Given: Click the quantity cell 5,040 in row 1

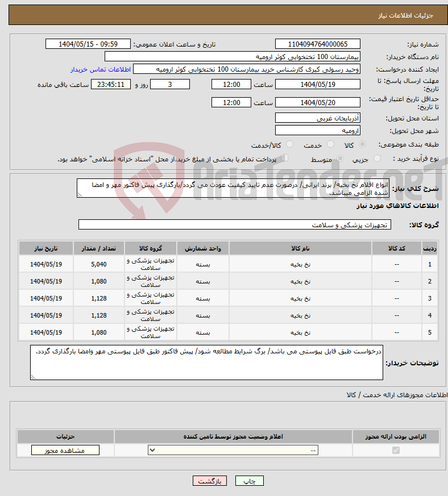Looking at the screenshot, I should [x=99, y=264].
